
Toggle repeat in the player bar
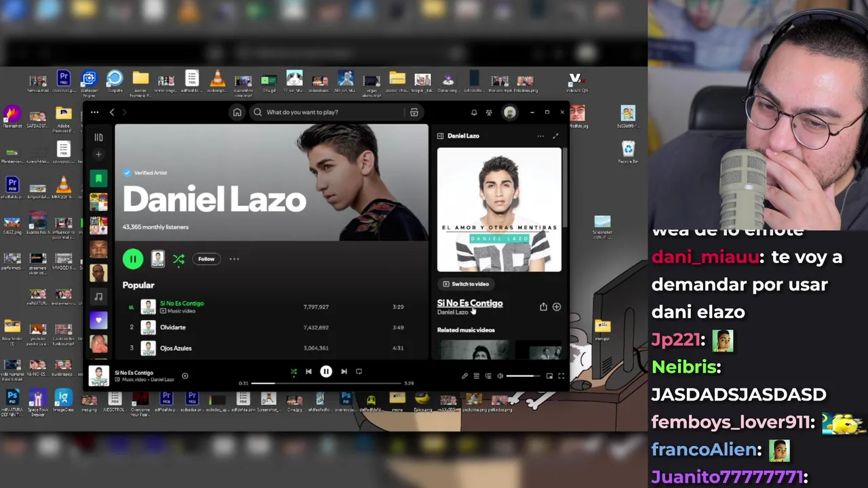click(359, 371)
